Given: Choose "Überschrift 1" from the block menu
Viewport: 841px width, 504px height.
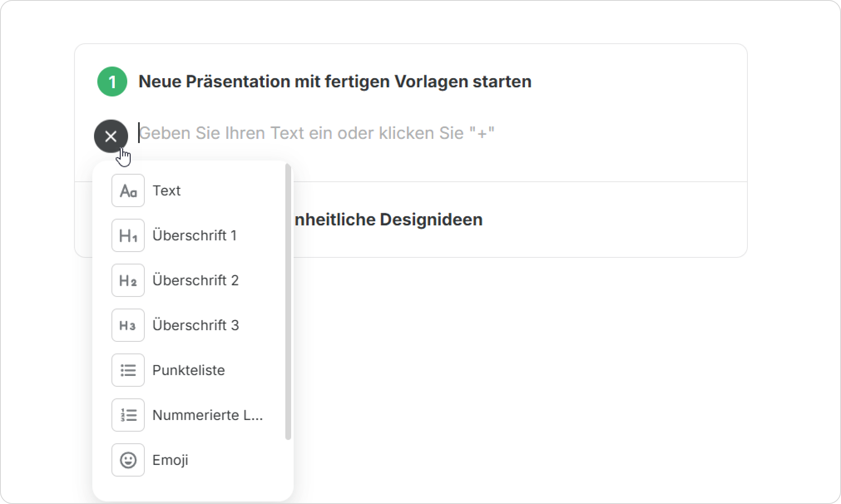Looking at the screenshot, I should pyautogui.click(x=195, y=235).
